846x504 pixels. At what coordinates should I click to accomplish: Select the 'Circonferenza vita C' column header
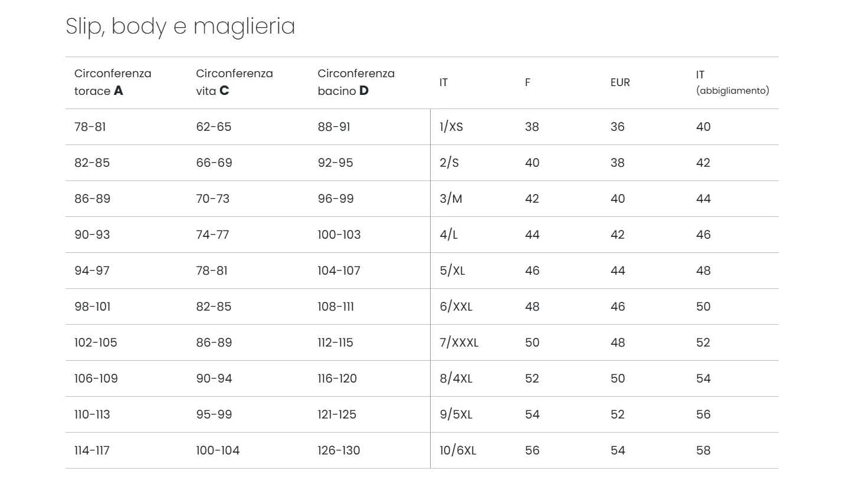pyautogui.click(x=234, y=82)
